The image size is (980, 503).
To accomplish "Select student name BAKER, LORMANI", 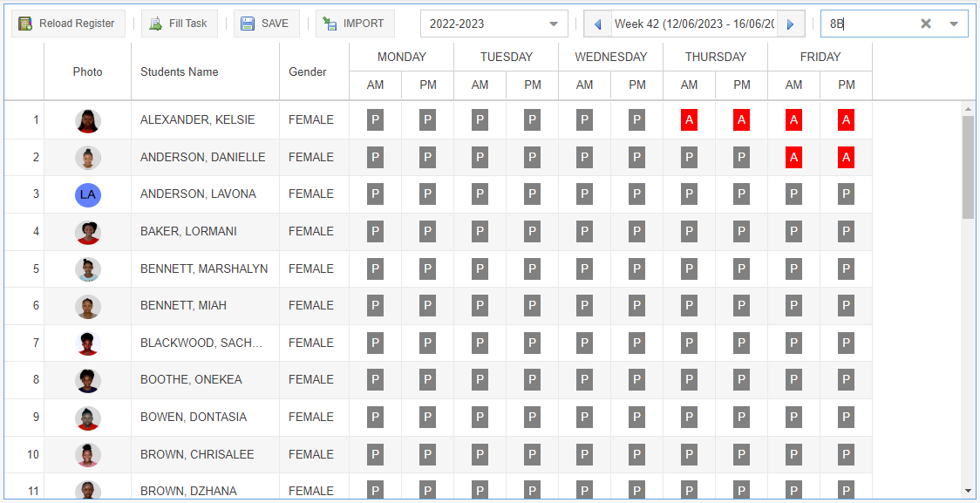I will [188, 231].
